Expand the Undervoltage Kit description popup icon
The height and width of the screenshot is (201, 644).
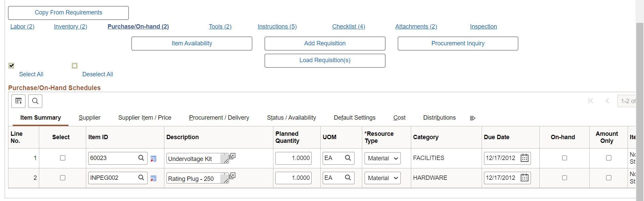tap(232, 156)
